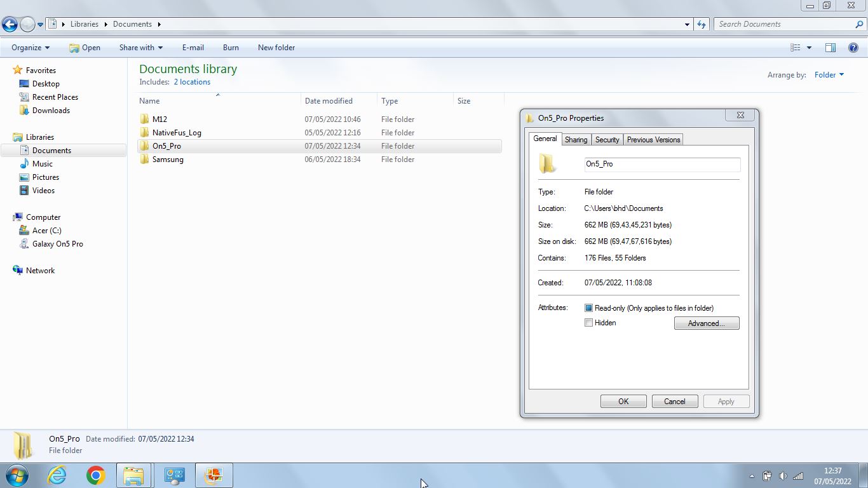
Task: Select M12 folder icon
Action: [x=145, y=119]
